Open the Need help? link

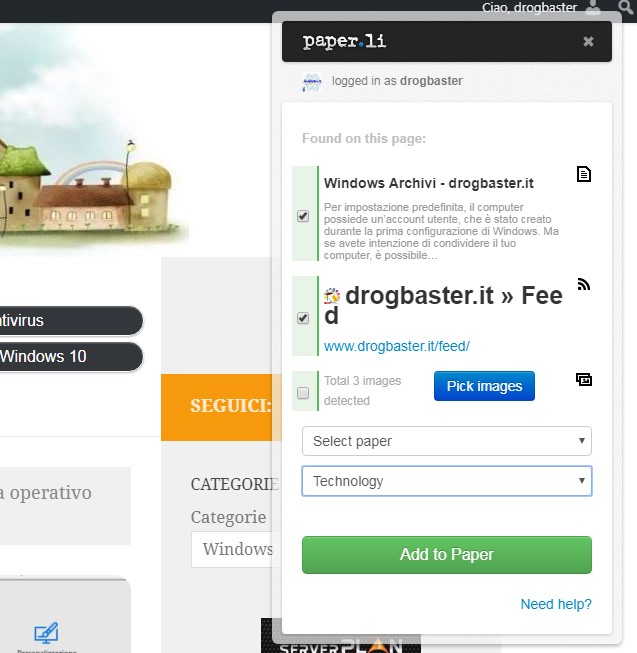coord(556,604)
